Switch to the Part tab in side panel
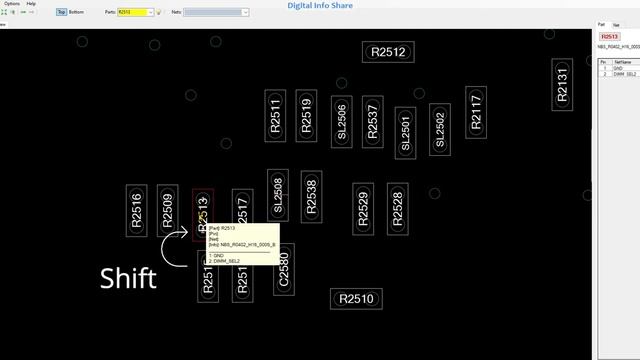Screen dimensions: 640x360 [x=601, y=24]
